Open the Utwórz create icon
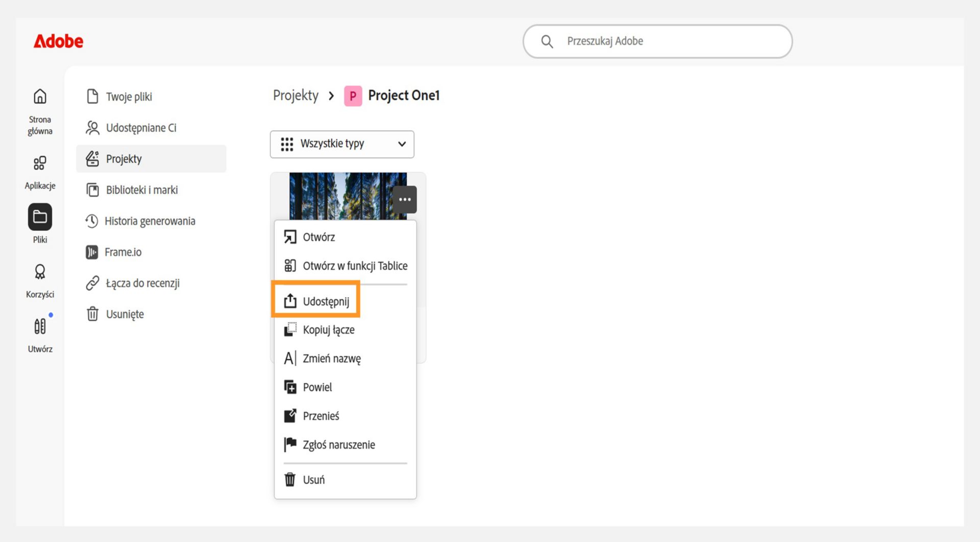 tap(40, 326)
